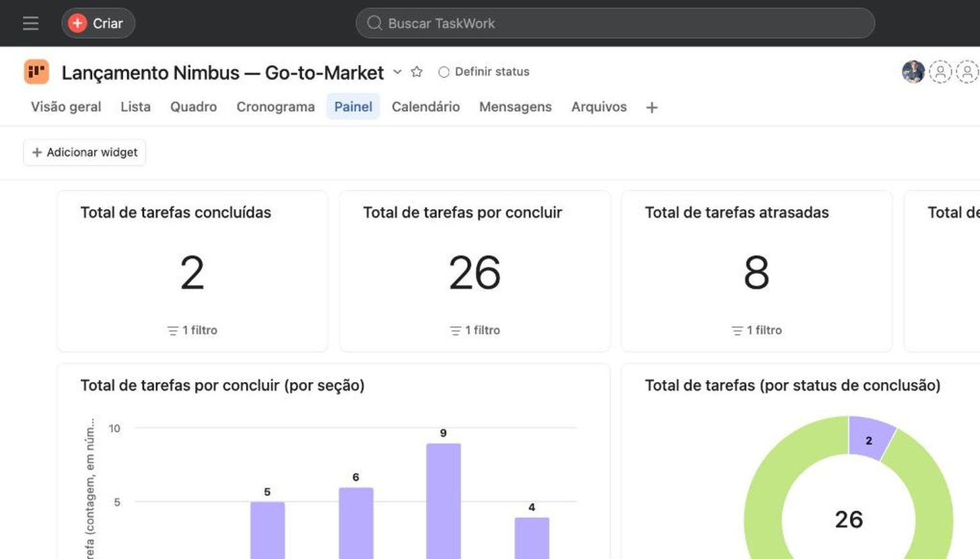Screen dimensions: 980x559
Task: Click the bar labeled 6
Action: pyautogui.click(x=355, y=523)
